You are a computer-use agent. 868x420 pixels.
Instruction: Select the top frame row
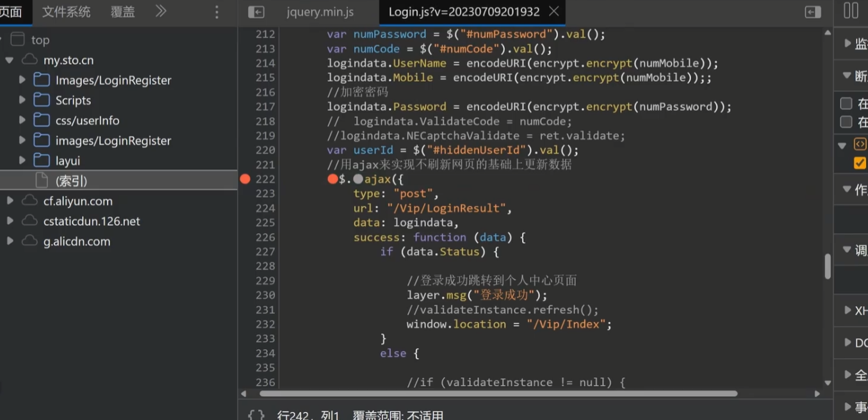[119, 40]
